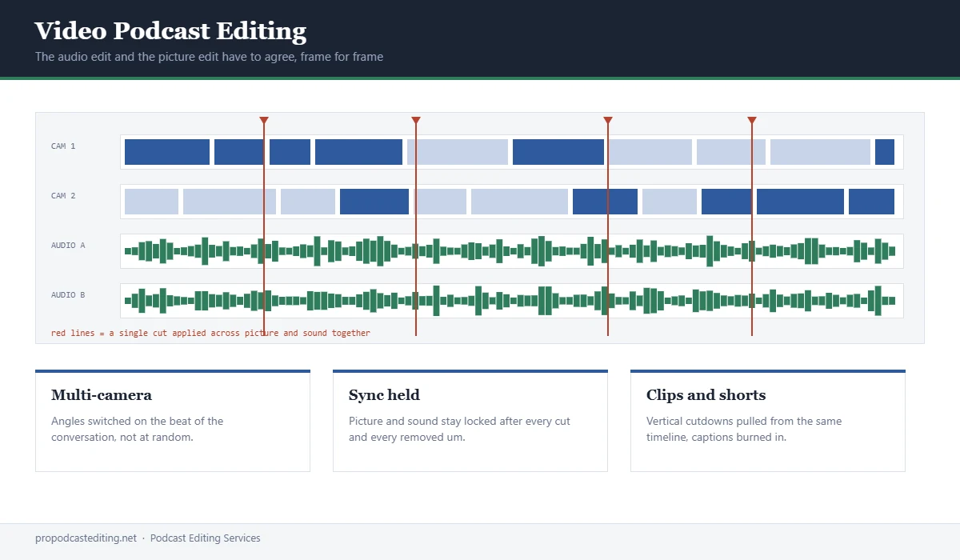Click the CAM 2 track label
Screen dimensions: 960x560
pos(63,196)
